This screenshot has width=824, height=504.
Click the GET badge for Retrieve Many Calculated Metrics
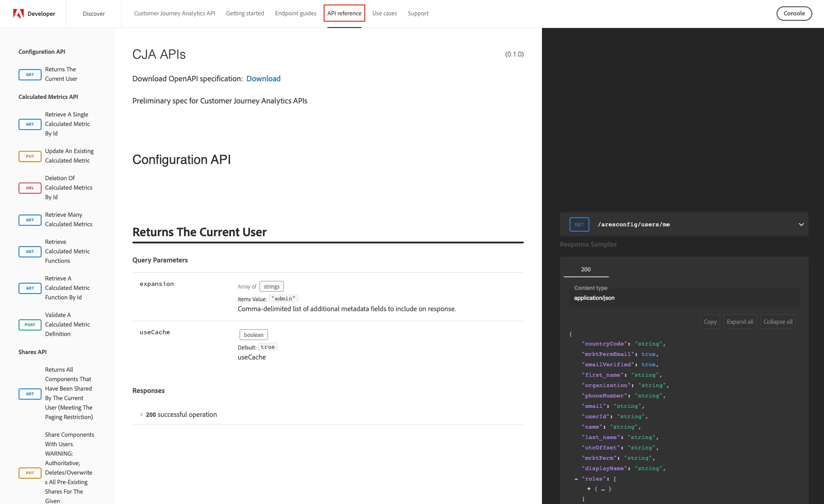[x=30, y=220]
